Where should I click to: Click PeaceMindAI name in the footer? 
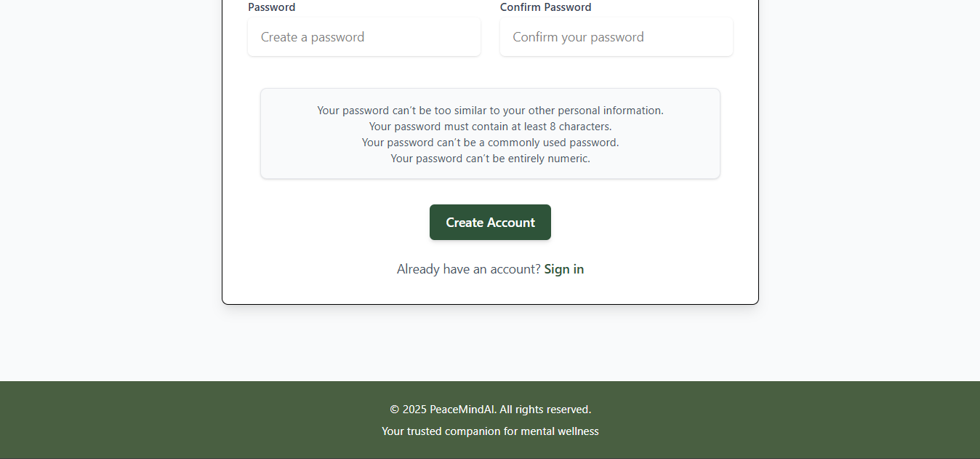(462, 410)
